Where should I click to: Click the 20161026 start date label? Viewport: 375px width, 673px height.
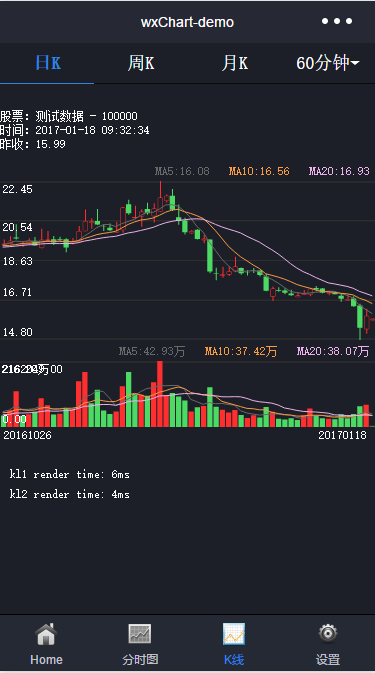point(27,435)
